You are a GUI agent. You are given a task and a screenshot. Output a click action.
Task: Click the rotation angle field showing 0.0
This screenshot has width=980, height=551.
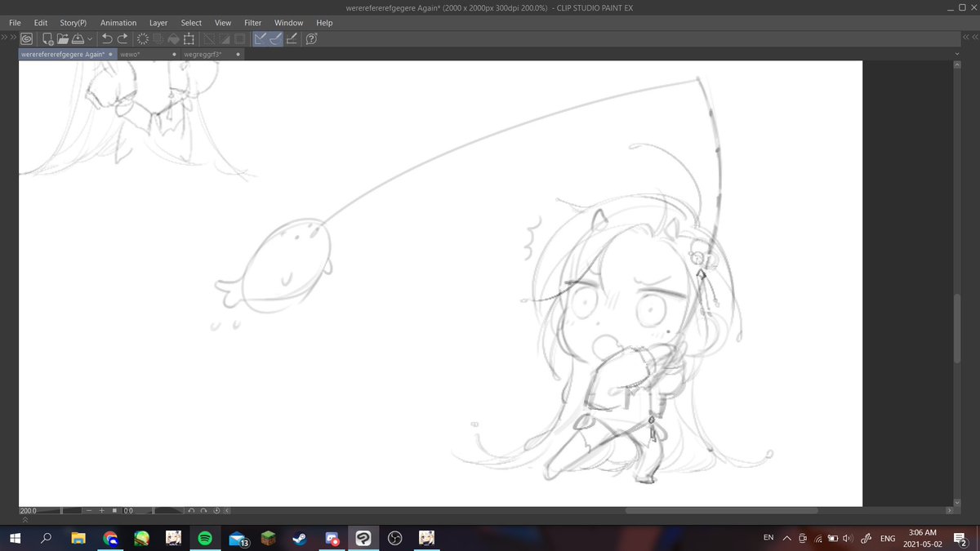(x=128, y=511)
